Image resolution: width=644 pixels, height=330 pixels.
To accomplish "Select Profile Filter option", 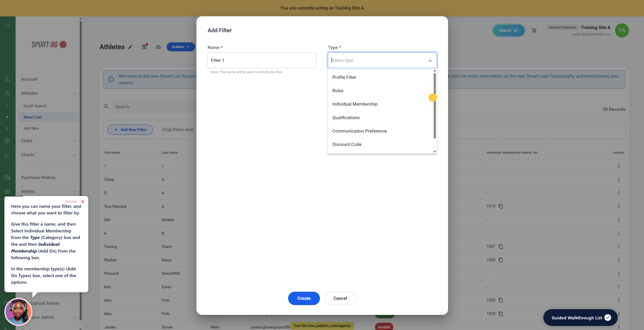I will pyautogui.click(x=344, y=77).
